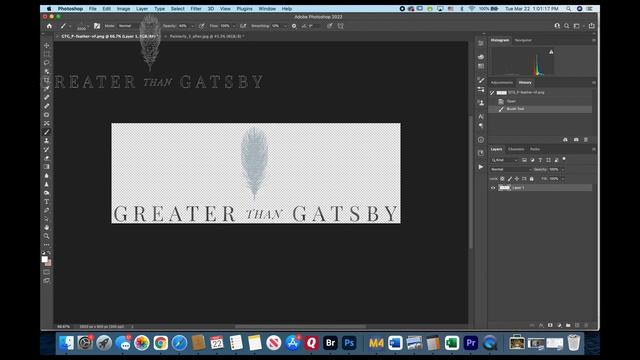The width and height of the screenshot is (640, 360).
Task: Open the Actions play icon in panel dock
Action: tap(481, 167)
